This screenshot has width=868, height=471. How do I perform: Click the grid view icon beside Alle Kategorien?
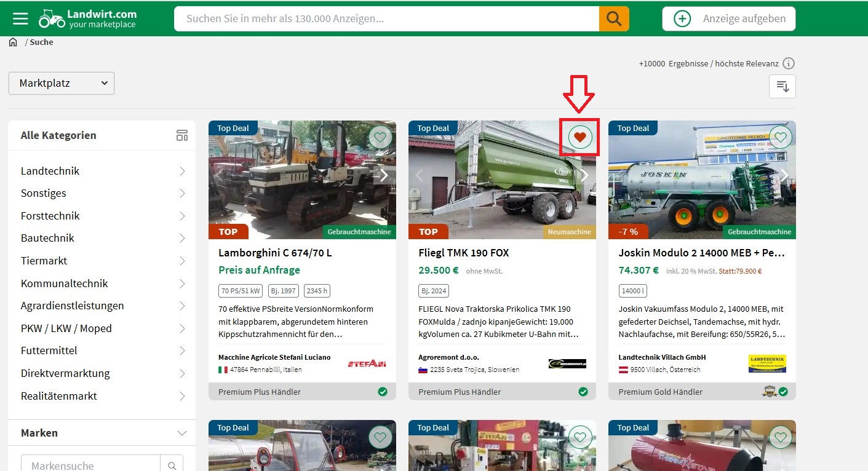coord(181,135)
